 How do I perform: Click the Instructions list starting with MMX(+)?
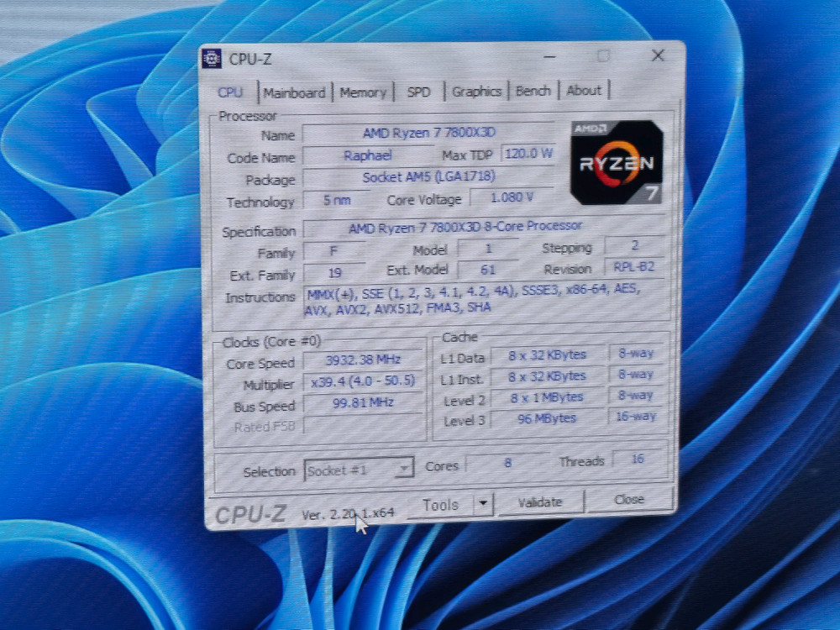486,300
